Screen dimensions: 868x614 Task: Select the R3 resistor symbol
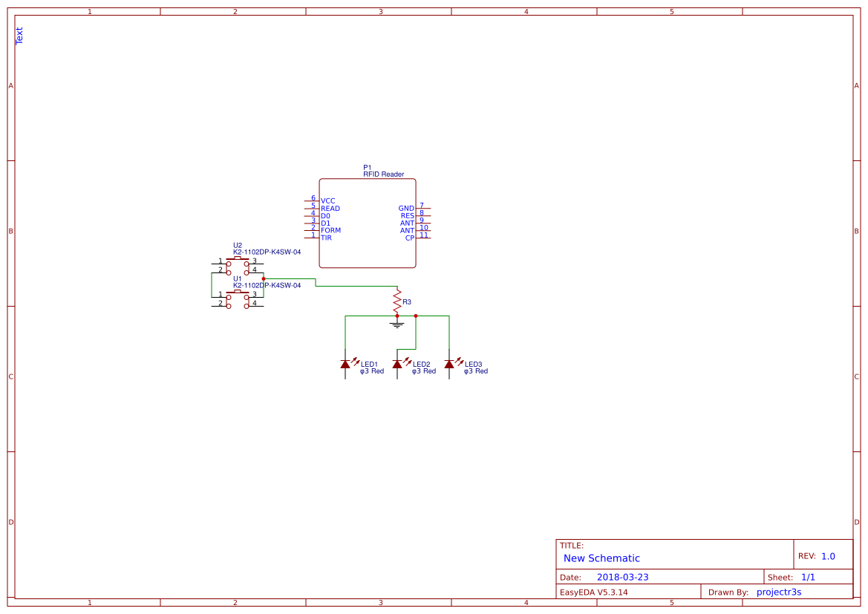[396, 301]
